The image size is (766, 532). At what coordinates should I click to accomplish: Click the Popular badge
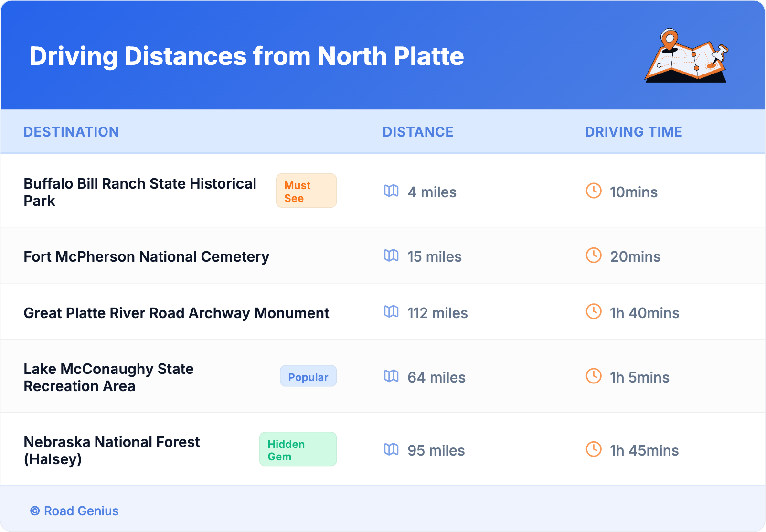[308, 376]
